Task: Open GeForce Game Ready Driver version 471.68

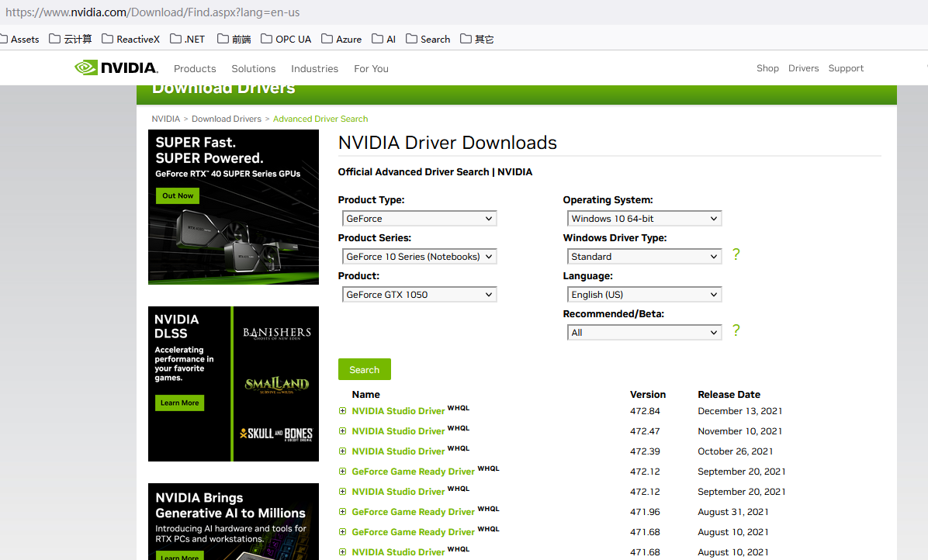Action: (413, 531)
